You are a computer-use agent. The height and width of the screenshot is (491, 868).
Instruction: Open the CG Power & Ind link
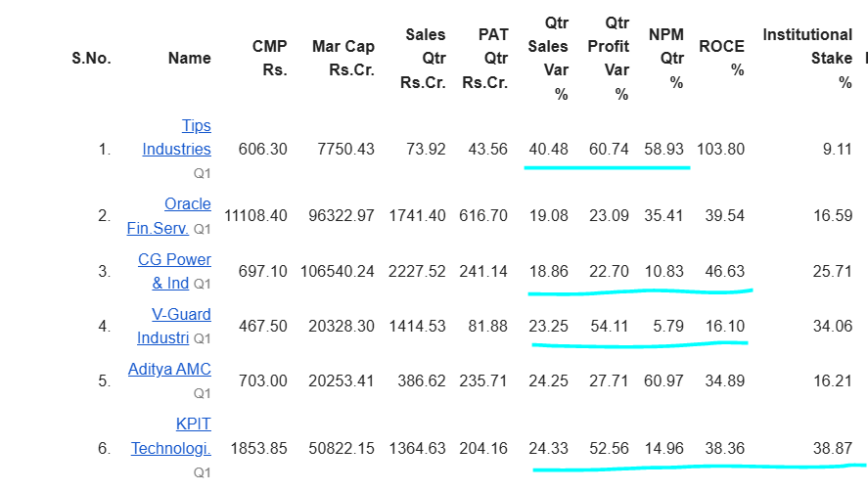pyautogui.click(x=174, y=271)
